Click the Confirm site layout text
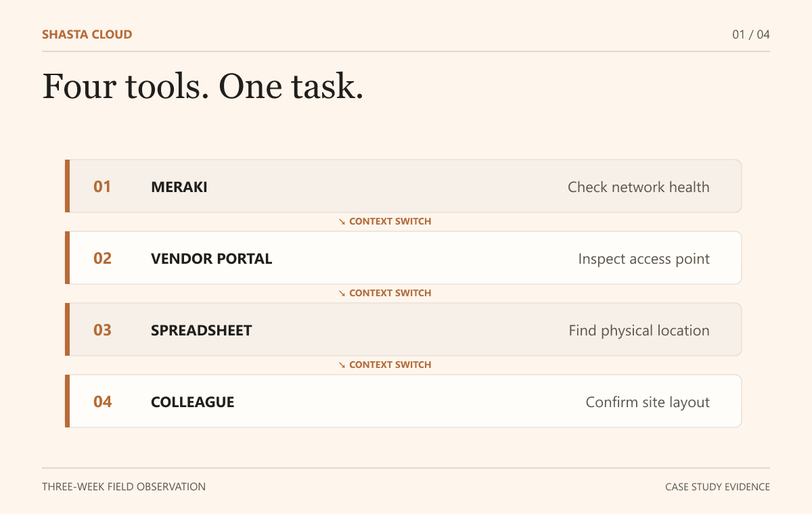 tap(648, 402)
